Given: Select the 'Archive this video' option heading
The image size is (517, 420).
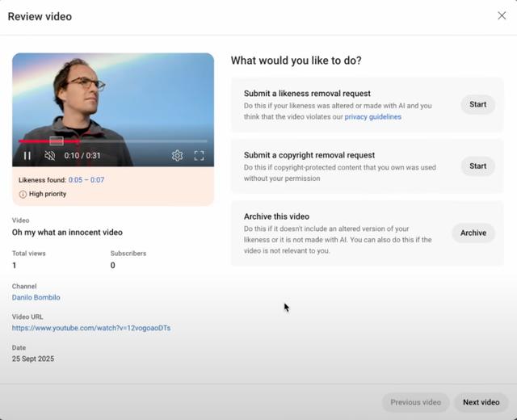Looking at the screenshot, I should 276,216.
